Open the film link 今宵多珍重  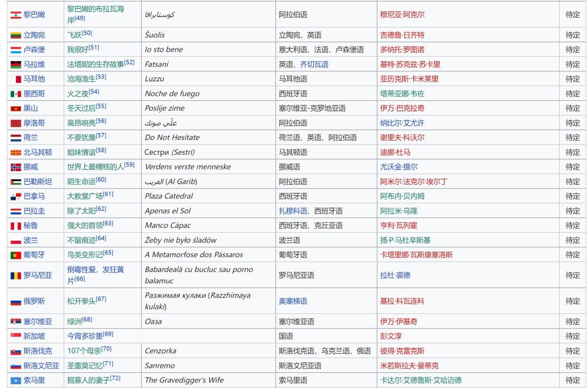pyautogui.click(x=85, y=336)
